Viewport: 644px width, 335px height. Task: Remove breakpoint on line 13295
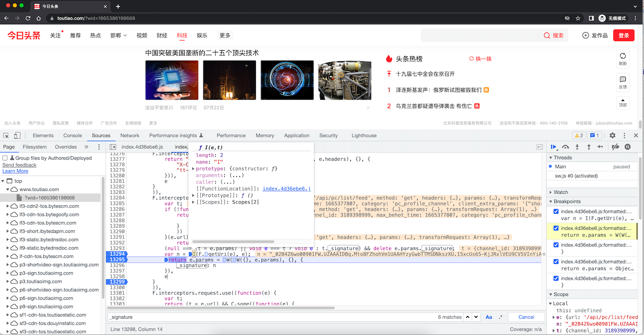pyautogui.click(x=116, y=259)
